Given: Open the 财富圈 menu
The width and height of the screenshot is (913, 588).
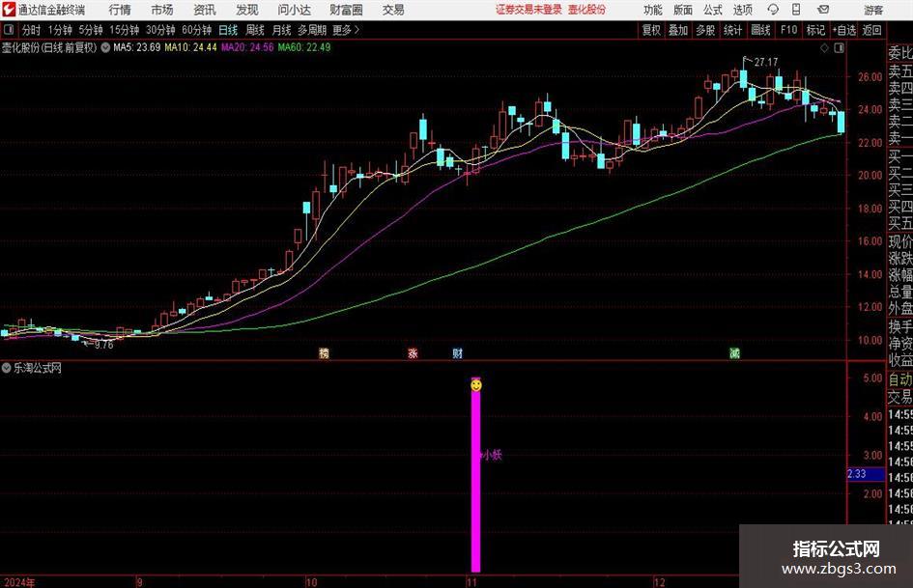Looking at the screenshot, I should (346, 10).
